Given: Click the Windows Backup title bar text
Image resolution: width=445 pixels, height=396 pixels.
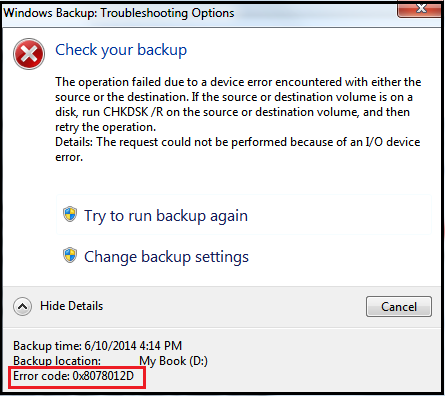Looking at the screenshot, I should pyautogui.click(x=119, y=13).
